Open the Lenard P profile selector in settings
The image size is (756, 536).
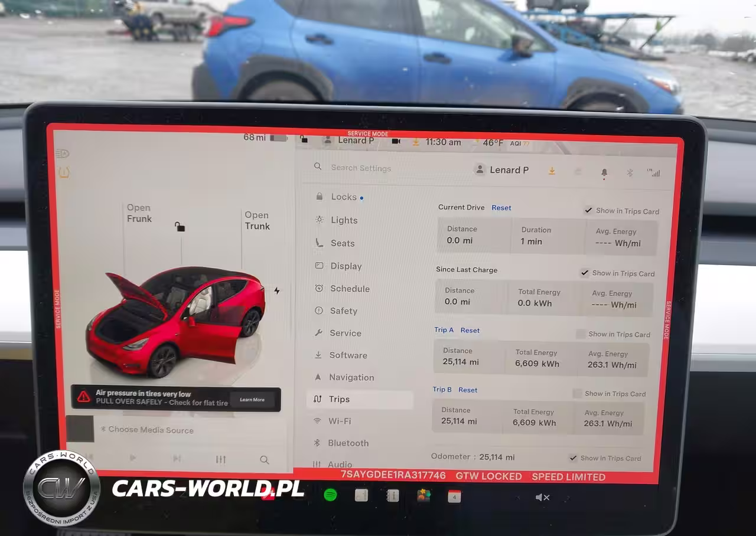[501, 170]
